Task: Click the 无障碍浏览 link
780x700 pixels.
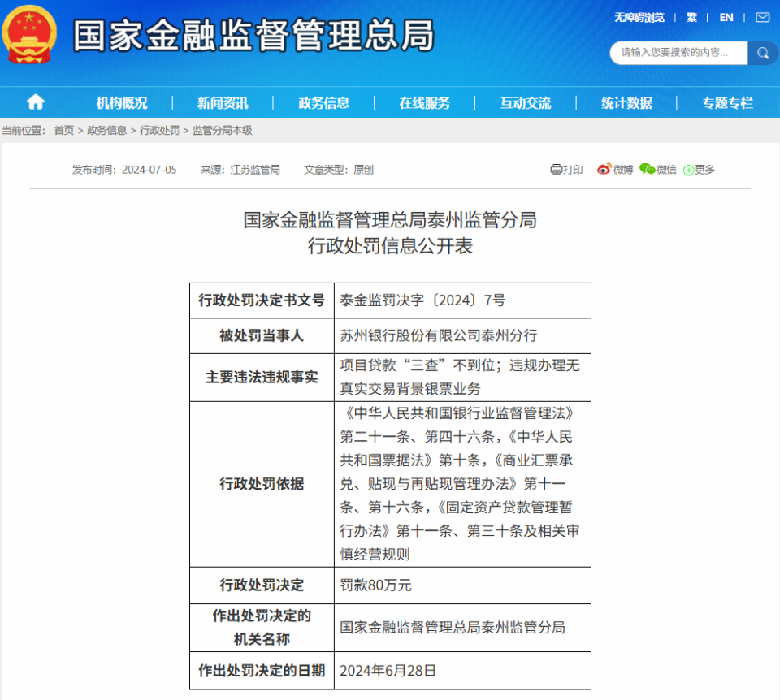Action: tap(639, 18)
